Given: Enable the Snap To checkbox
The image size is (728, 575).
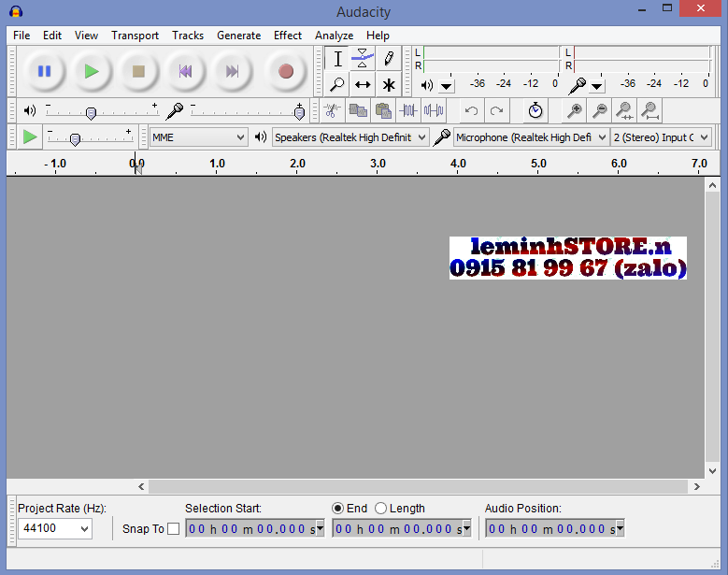Looking at the screenshot, I should pos(173,528).
